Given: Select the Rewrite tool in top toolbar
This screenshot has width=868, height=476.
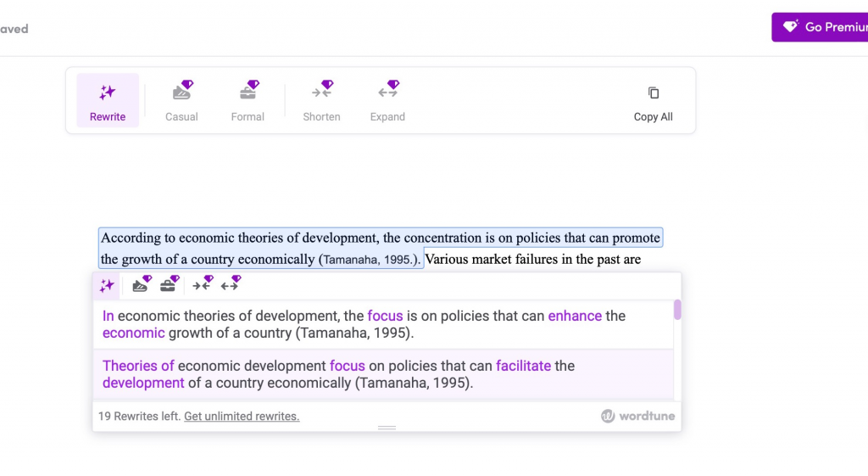Looking at the screenshot, I should [108, 101].
